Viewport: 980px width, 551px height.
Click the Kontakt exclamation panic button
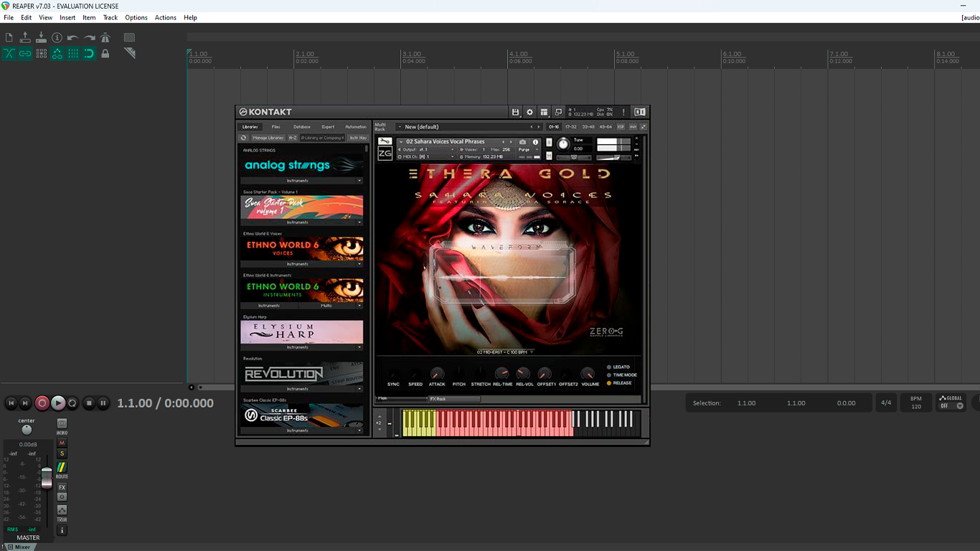click(623, 112)
